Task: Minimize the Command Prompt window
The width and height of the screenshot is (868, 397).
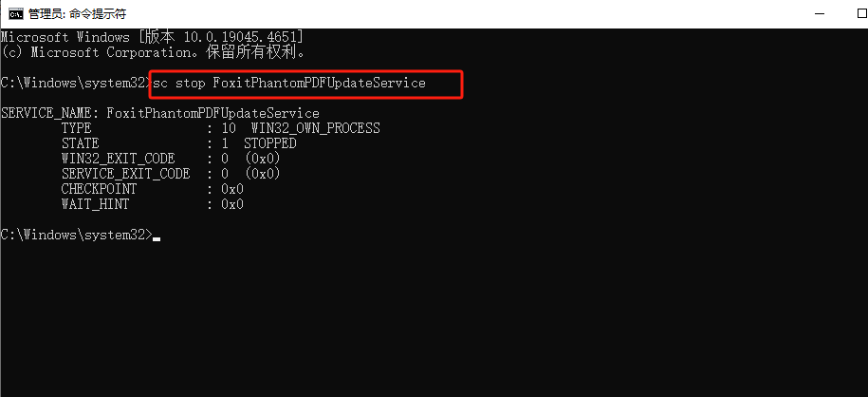Action: click(x=821, y=14)
